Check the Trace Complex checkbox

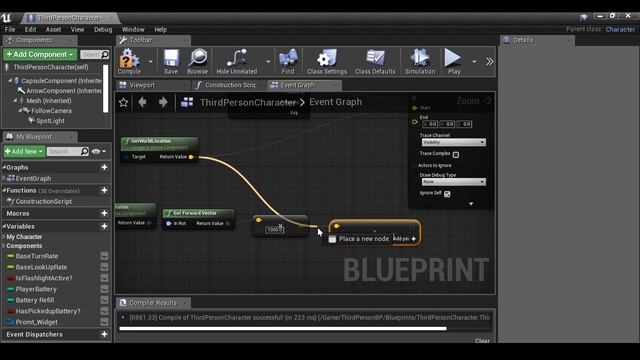point(456,155)
